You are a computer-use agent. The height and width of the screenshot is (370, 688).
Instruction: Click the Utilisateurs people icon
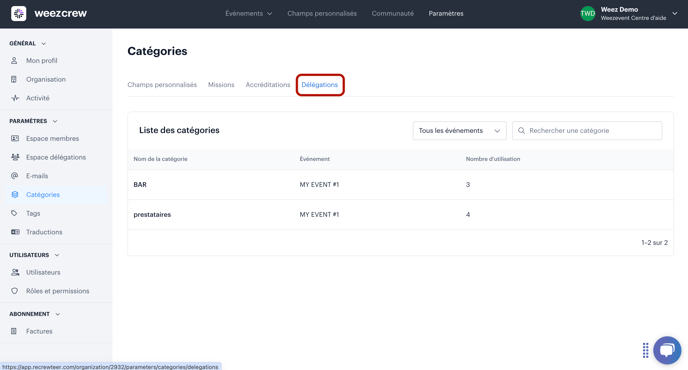click(x=15, y=272)
